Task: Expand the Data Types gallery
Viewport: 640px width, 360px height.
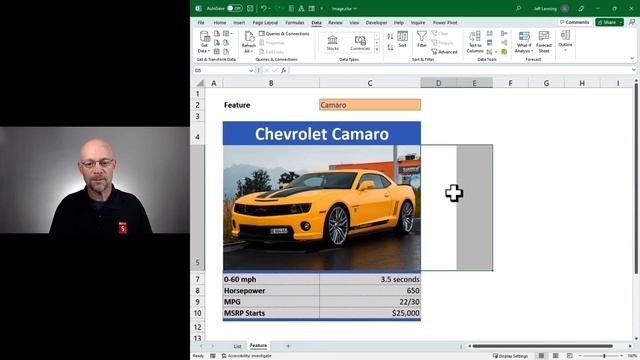Action: pos(377,50)
